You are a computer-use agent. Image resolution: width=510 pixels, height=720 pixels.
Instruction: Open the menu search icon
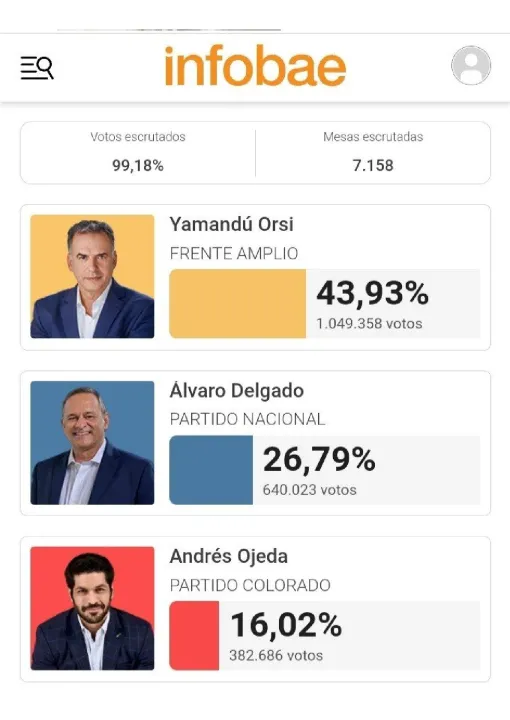pyautogui.click(x=37, y=68)
